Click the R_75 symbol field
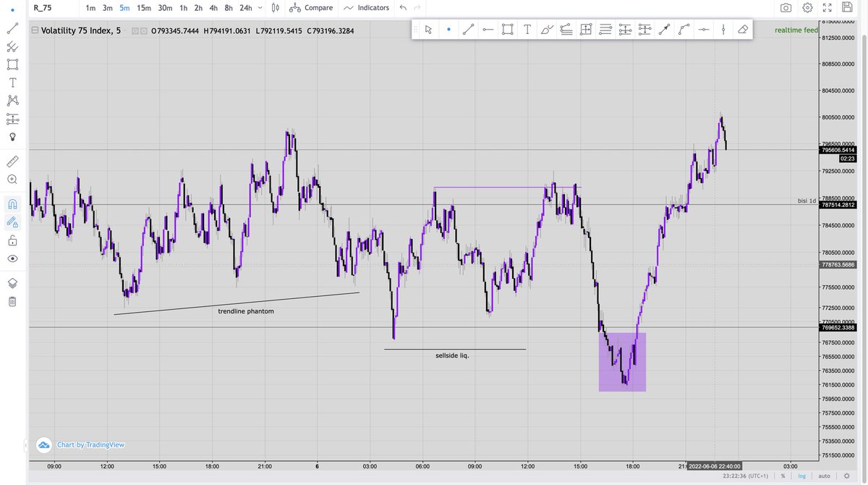The width and height of the screenshot is (868, 485). click(42, 8)
